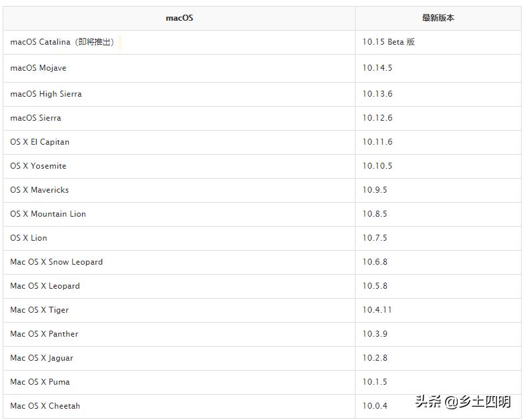Click version 10.14.5
Viewport: 523px width, 420px height.
coord(378,68)
